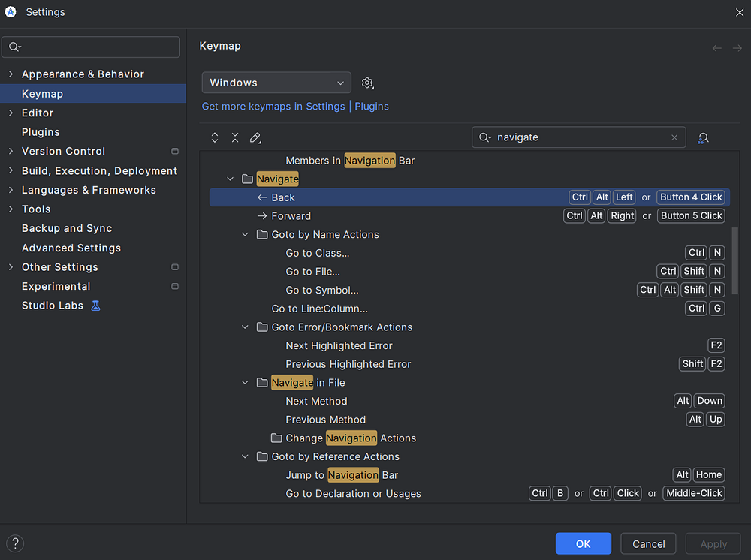The width and height of the screenshot is (751, 560).
Task: Select Next Method action
Action: point(469,401)
